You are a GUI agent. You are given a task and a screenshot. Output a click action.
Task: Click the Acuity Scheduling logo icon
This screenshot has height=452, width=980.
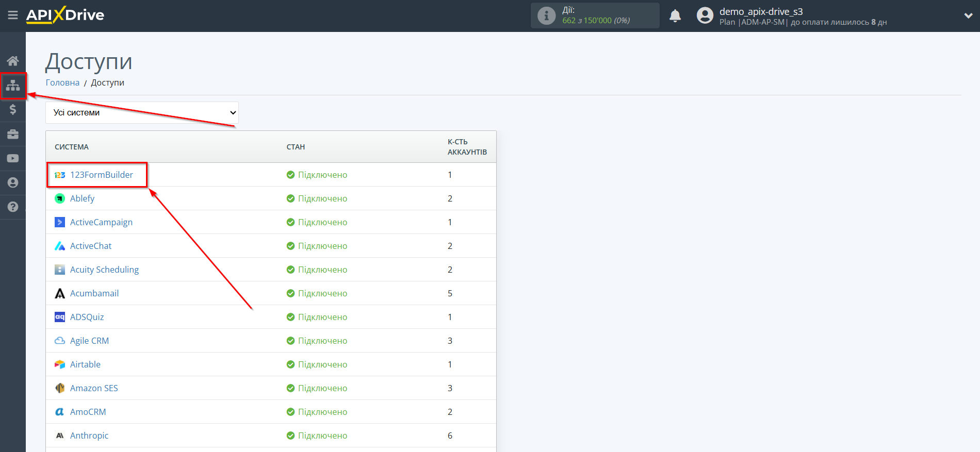(x=60, y=270)
